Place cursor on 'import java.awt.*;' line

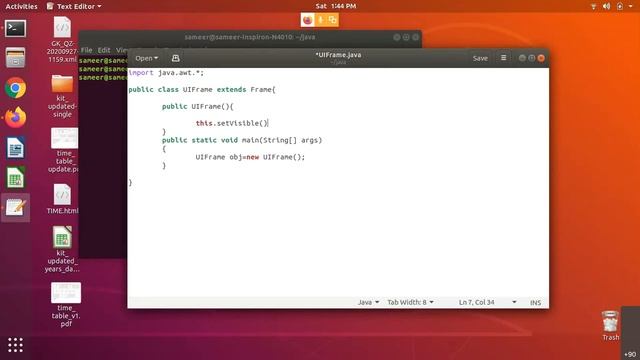166,73
